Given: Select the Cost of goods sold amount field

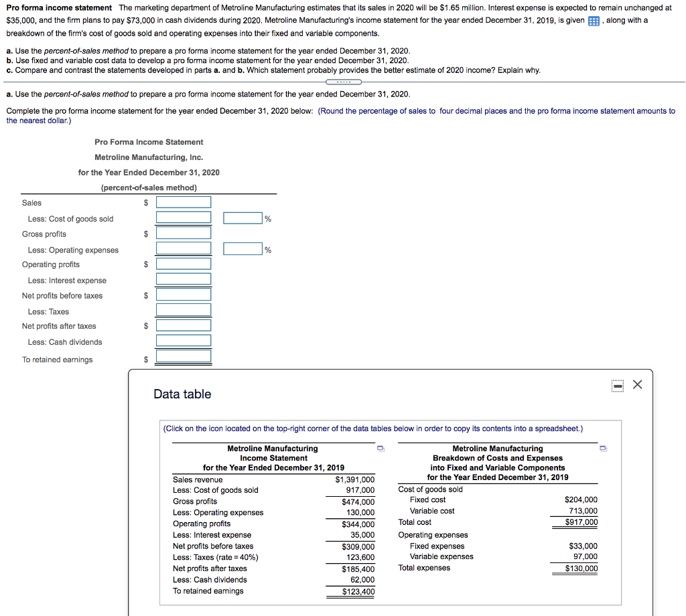Looking at the screenshot, I should 184,218.
